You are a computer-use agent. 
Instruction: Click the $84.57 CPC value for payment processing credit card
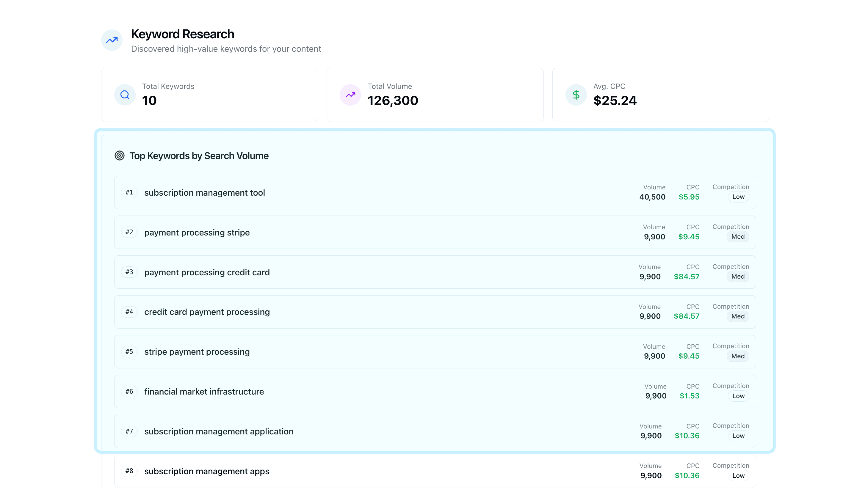click(x=687, y=276)
